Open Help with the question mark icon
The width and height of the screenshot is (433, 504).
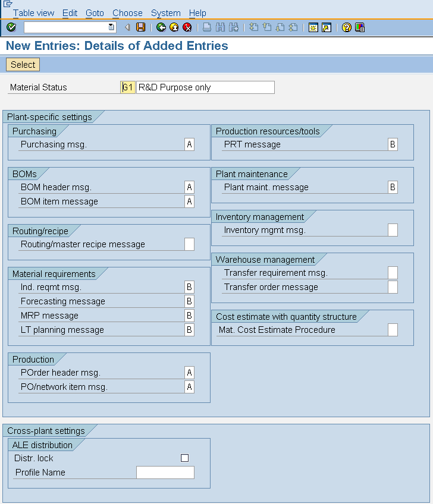pyautogui.click(x=346, y=26)
